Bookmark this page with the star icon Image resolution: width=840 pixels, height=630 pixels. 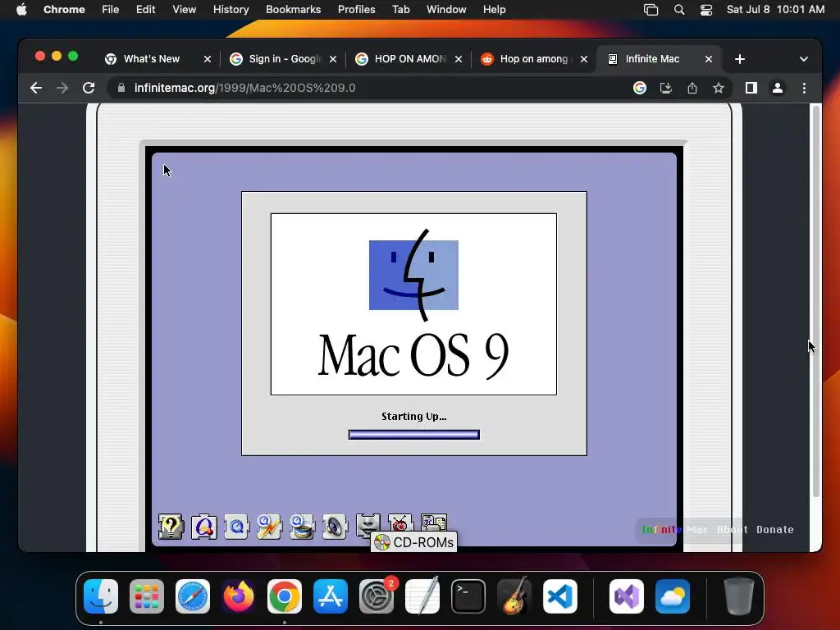[x=719, y=88]
